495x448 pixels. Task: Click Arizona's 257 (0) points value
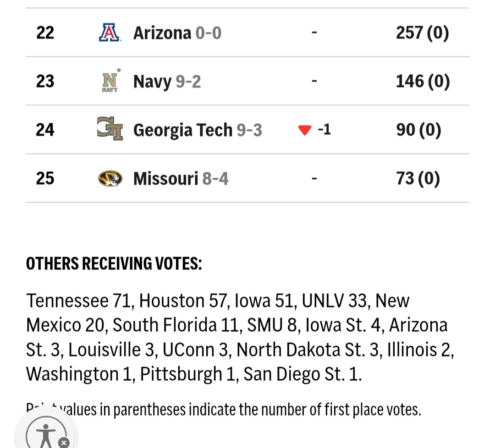tap(422, 33)
